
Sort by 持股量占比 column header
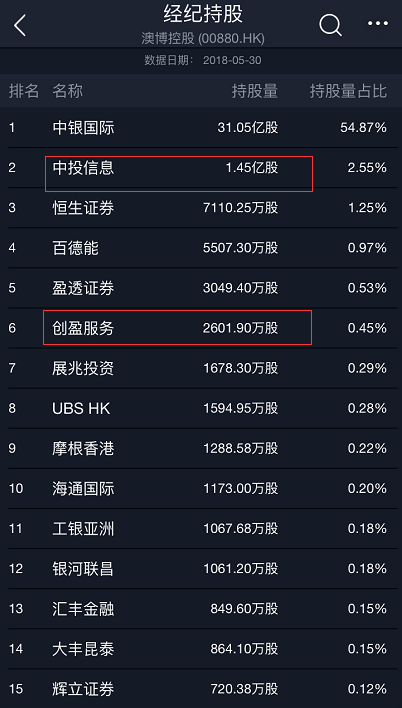click(x=348, y=91)
